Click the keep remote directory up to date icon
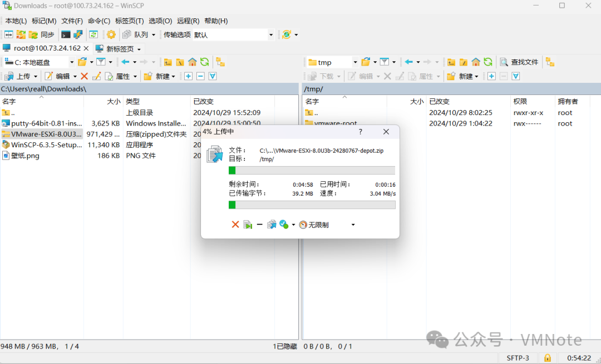 coord(93,35)
